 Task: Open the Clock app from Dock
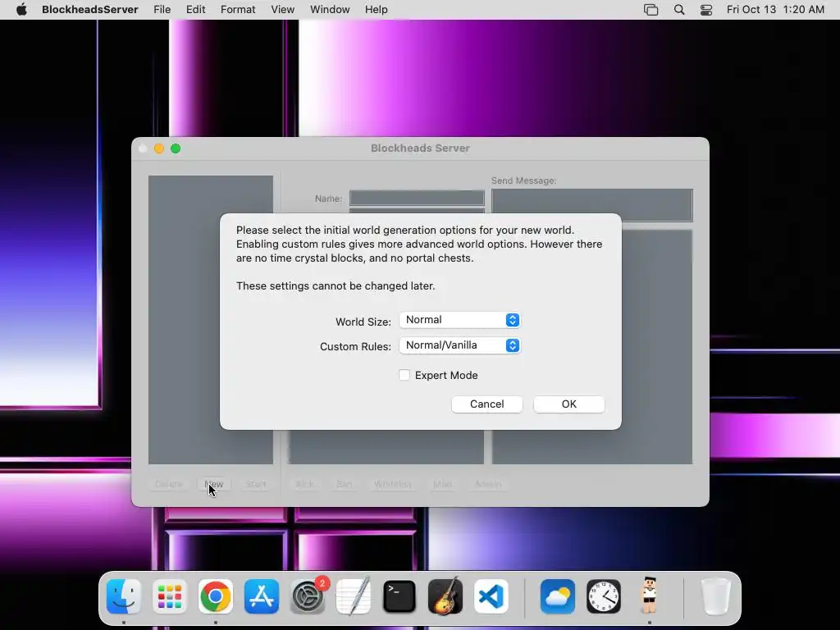point(604,596)
